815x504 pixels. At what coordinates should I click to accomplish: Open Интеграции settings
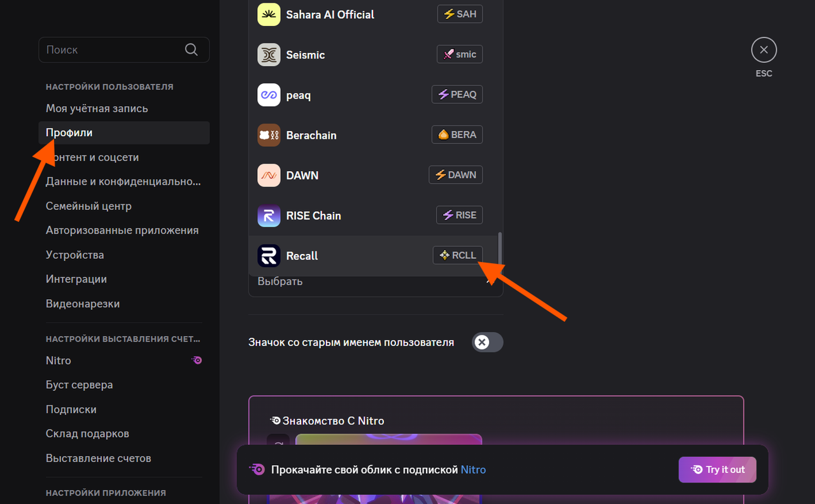124,279
